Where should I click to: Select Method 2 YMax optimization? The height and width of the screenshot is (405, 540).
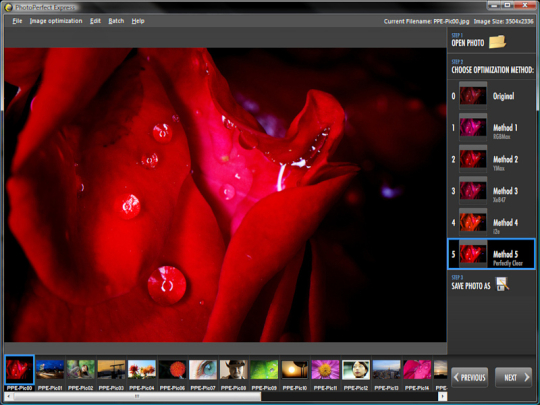pos(491,159)
